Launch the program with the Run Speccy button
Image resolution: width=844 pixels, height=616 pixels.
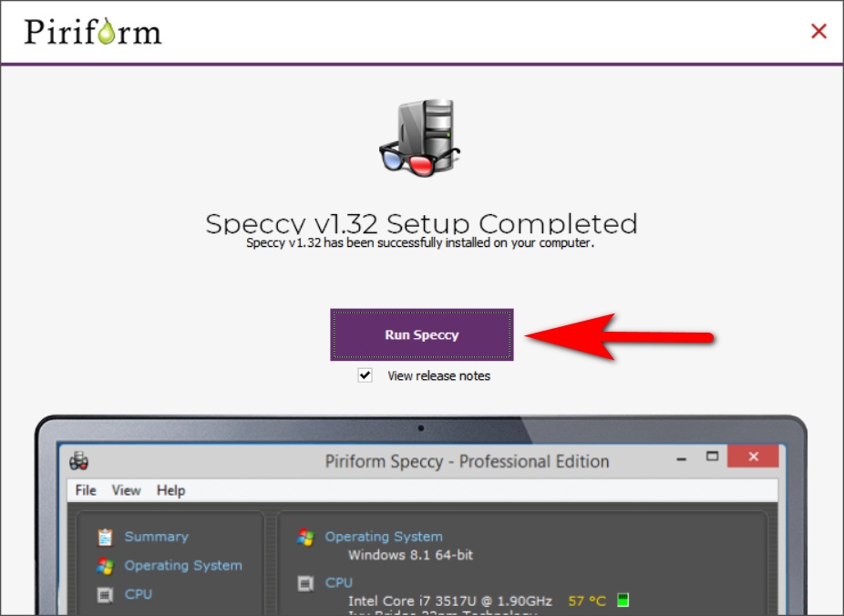(x=421, y=334)
